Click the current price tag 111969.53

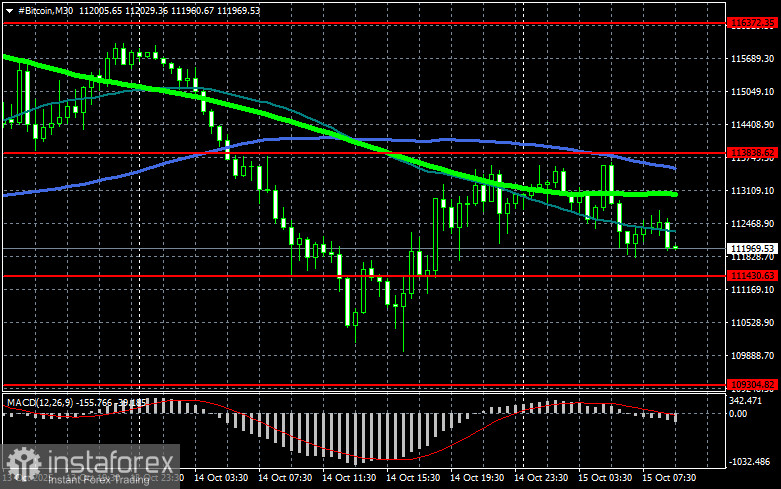[x=752, y=248]
